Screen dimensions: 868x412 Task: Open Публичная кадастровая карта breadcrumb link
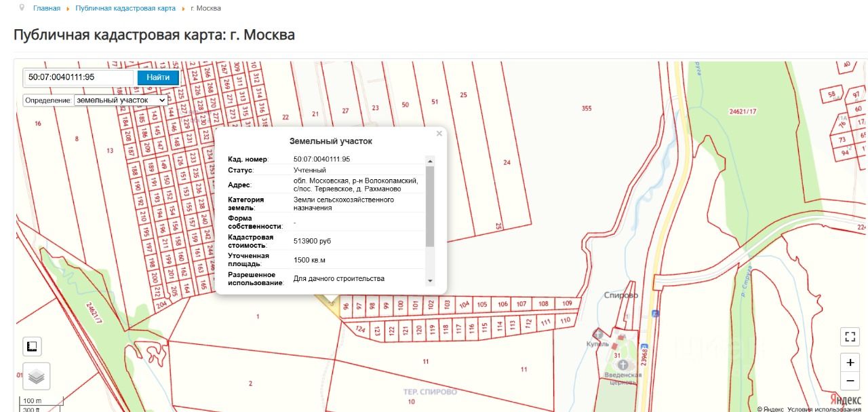pyautogui.click(x=125, y=8)
